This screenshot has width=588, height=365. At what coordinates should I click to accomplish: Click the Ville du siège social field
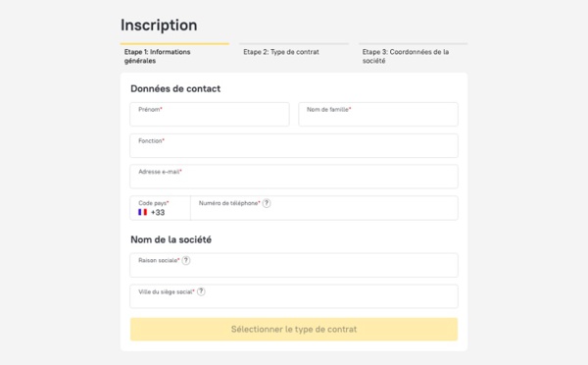tap(294, 296)
